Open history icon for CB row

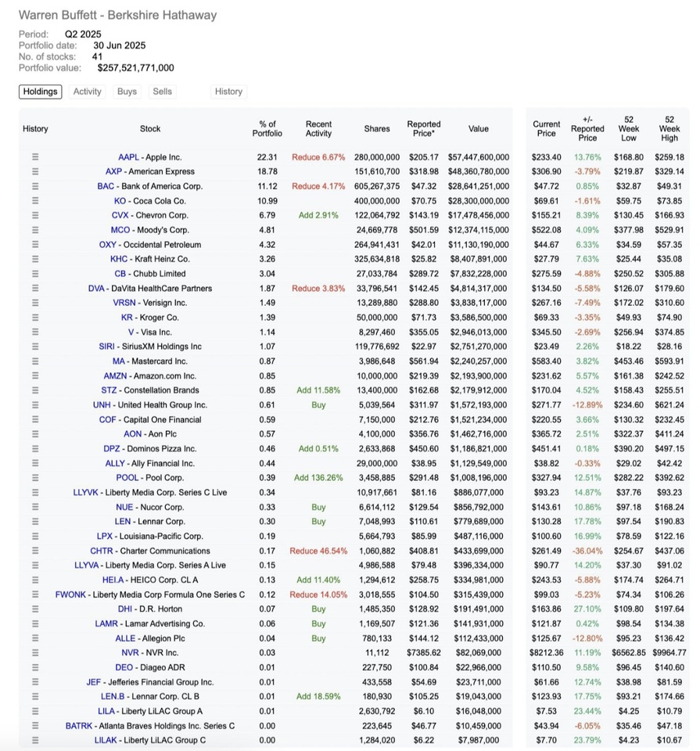35,274
